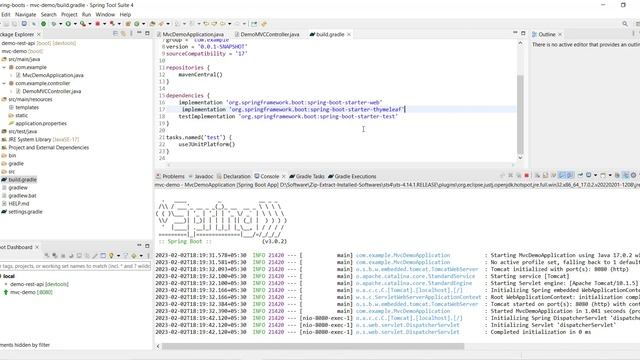The height and width of the screenshot is (360, 640).
Task: Click the Run green play toolbar icon
Action: point(68,24)
